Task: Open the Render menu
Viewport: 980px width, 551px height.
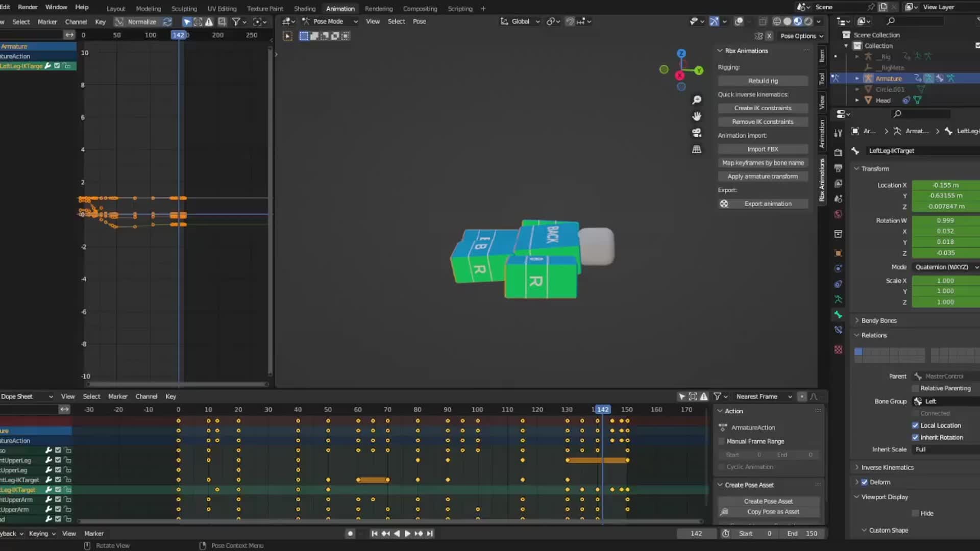Action: pyautogui.click(x=28, y=7)
